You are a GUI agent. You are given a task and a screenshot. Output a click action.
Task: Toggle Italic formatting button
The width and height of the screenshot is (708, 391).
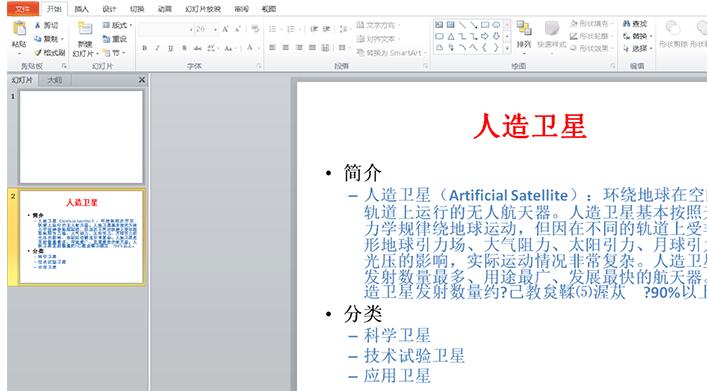[157, 48]
